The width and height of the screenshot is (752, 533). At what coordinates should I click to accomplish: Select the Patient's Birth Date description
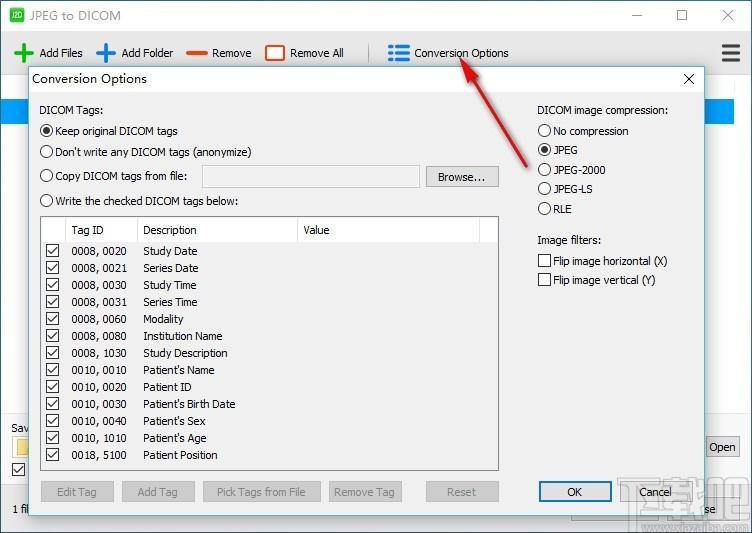[189, 404]
